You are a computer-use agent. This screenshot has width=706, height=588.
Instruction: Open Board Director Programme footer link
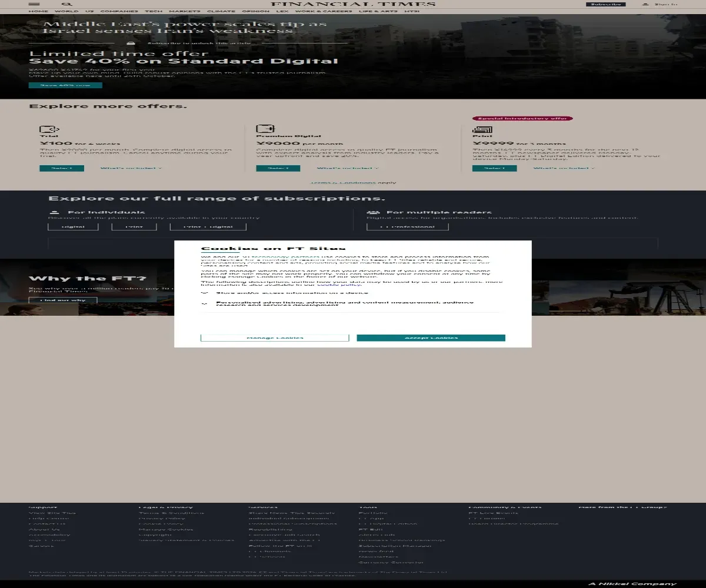(x=514, y=523)
